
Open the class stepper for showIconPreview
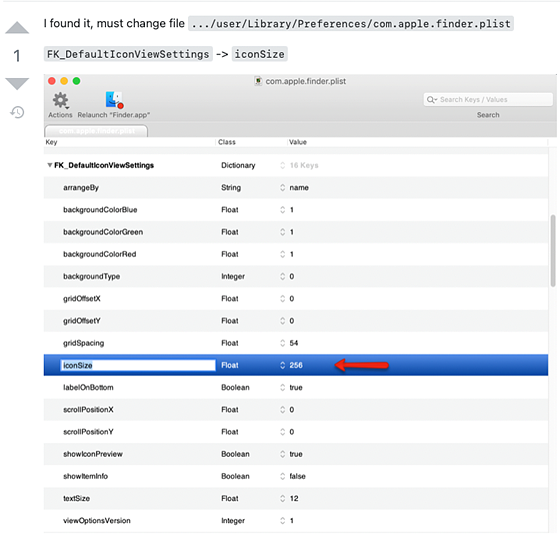[282, 454]
